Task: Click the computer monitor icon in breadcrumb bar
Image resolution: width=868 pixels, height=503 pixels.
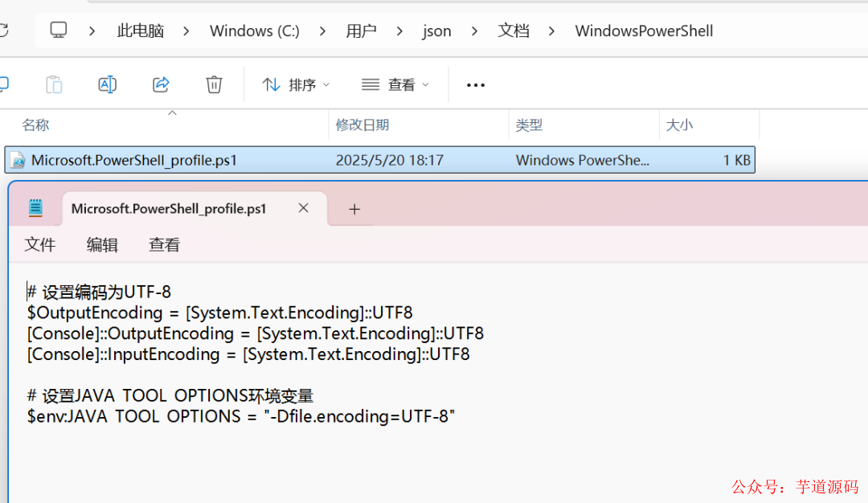Action: tap(58, 31)
